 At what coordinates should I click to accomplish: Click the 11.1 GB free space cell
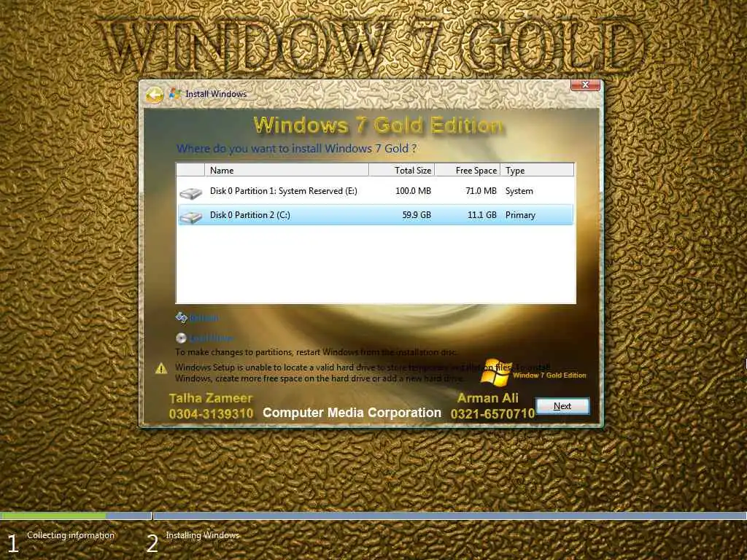[x=481, y=215]
